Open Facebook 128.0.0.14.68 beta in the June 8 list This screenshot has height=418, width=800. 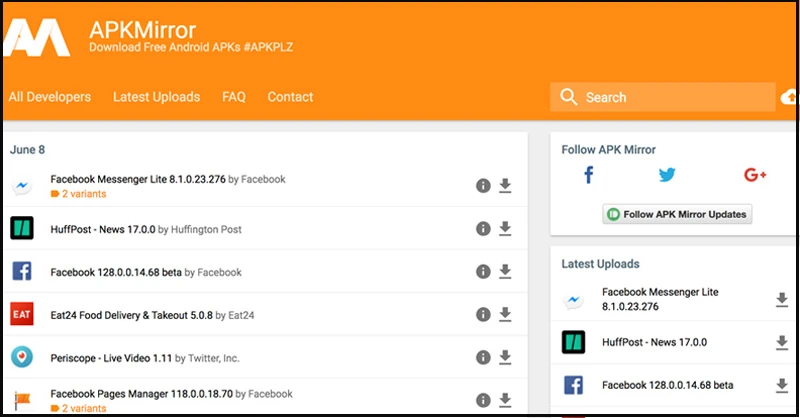pos(116,273)
